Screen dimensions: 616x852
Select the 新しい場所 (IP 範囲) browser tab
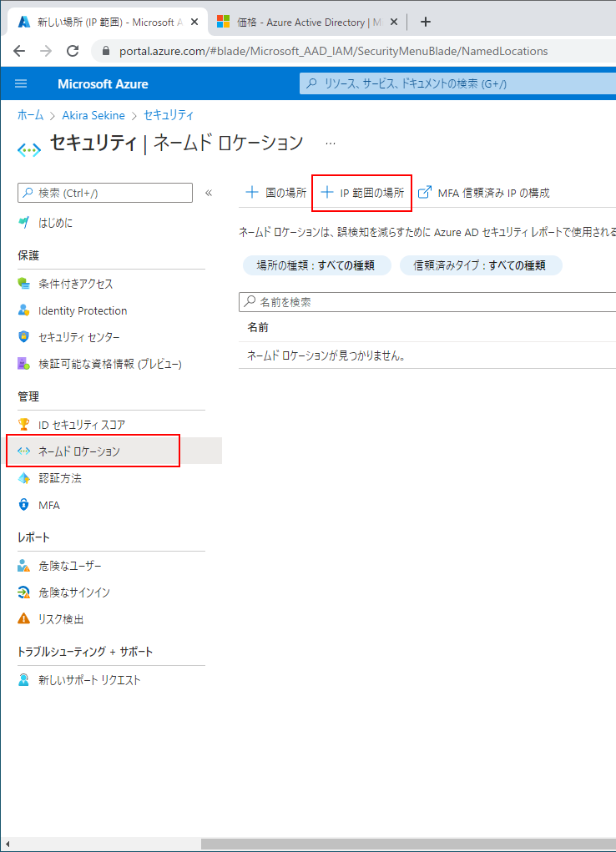[107, 22]
